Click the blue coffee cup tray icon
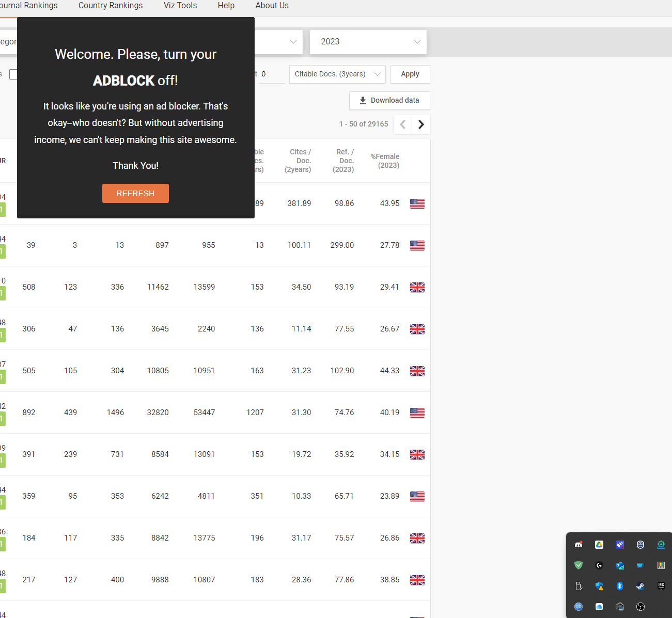This screenshot has width=672, height=618. [x=640, y=565]
